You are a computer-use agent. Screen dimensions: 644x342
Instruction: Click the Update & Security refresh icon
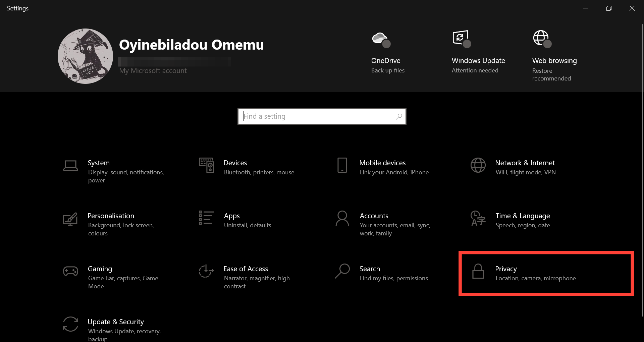click(70, 324)
